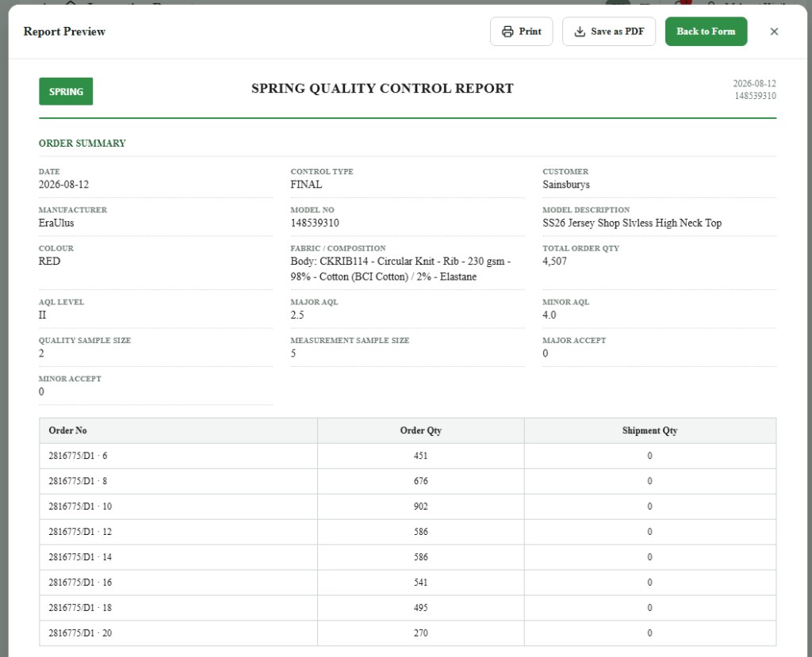Click the Minor AQL value 4.0

(x=550, y=315)
